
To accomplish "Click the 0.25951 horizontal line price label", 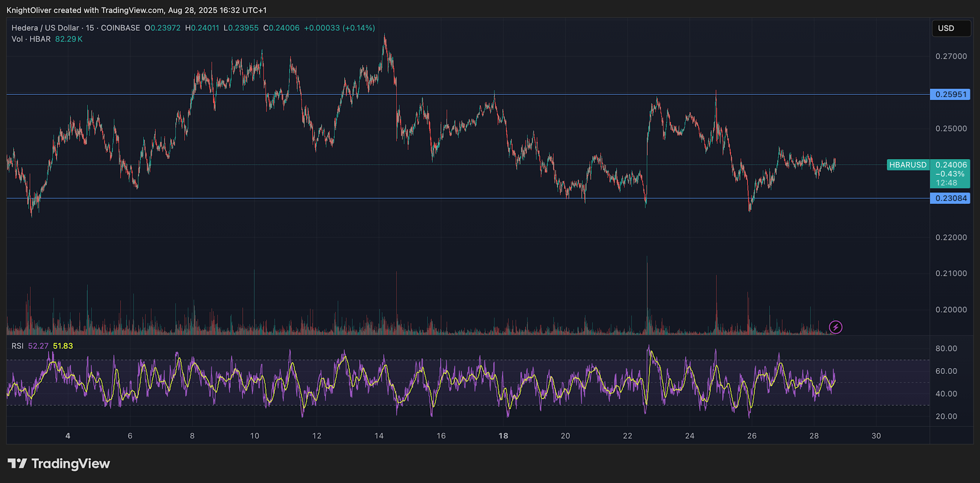I will [951, 94].
